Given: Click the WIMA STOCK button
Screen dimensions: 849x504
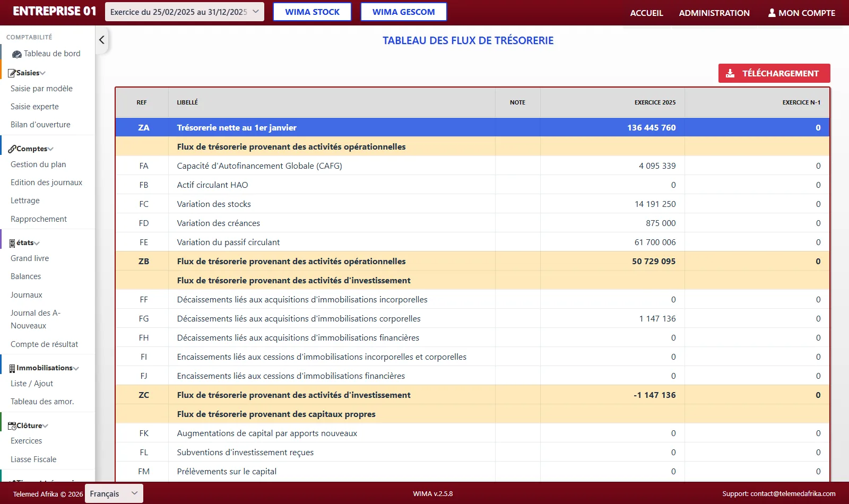Looking at the screenshot, I should coord(312,12).
